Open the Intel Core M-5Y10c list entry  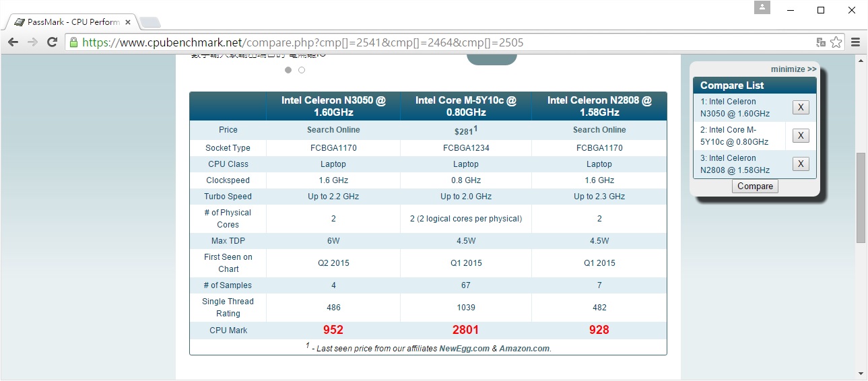(x=734, y=136)
